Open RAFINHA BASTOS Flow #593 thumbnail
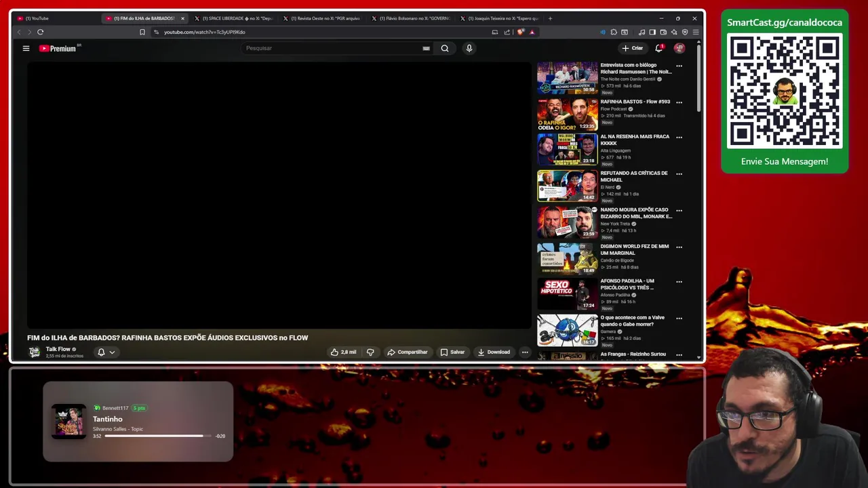Image resolution: width=868 pixels, height=488 pixels. (x=568, y=115)
